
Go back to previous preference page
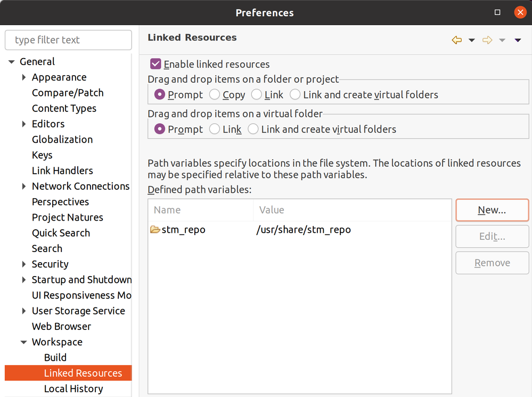click(x=457, y=40)
